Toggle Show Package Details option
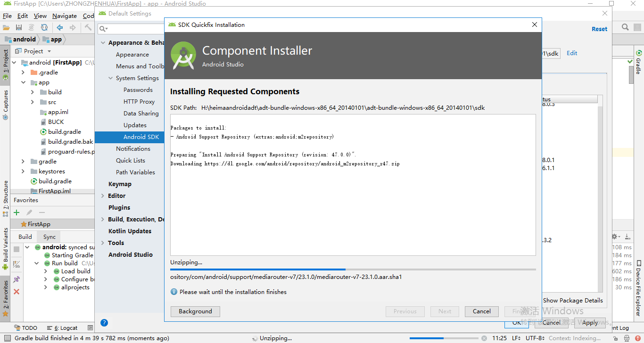Viewport: 644px width, 343px height. click(x=573, y=300)
